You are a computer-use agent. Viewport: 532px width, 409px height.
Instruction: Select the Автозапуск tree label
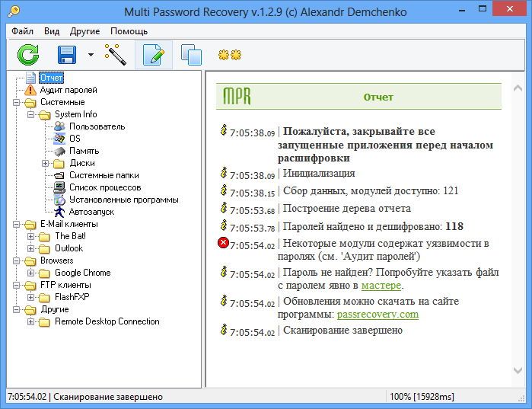coord(91,212)
